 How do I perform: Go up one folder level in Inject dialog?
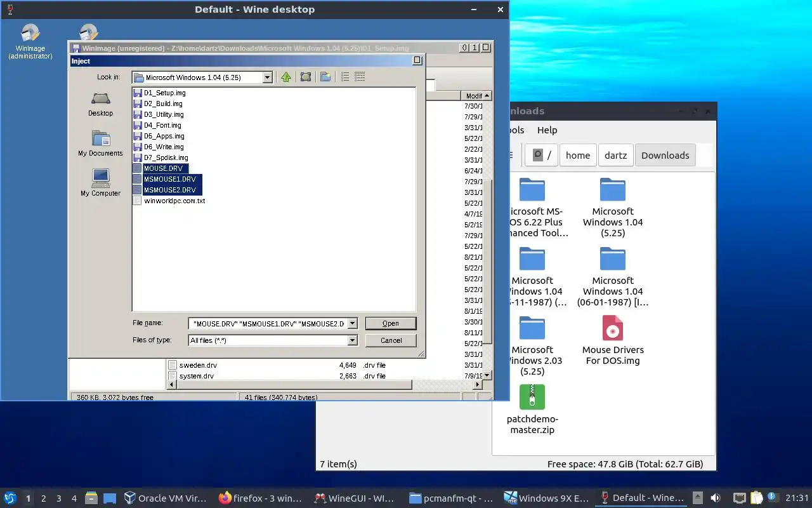tap(285, 77)
